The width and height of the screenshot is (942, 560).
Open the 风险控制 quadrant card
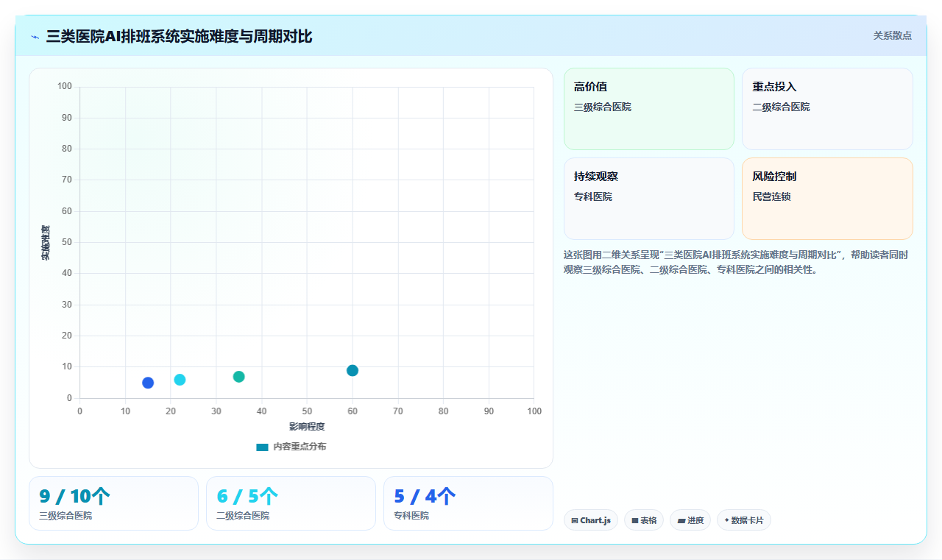(x=827, y=199)
